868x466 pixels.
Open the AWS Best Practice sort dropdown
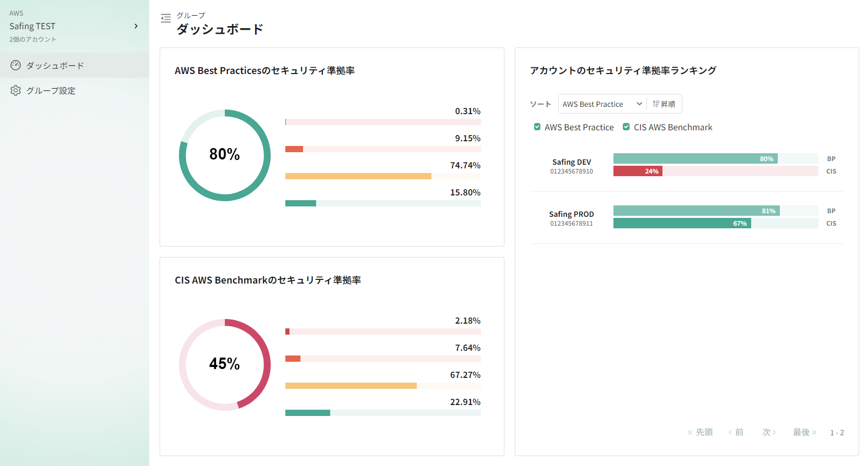tap(602, 104)
